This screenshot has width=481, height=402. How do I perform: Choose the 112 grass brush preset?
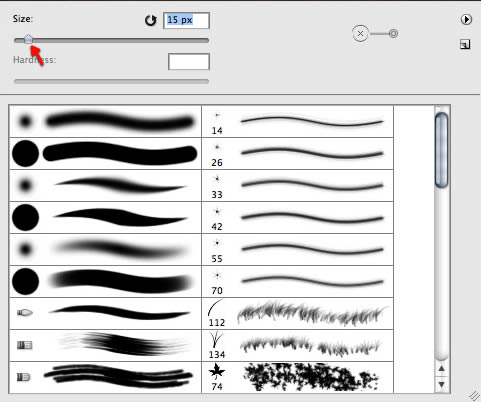[x=297, y=313]
